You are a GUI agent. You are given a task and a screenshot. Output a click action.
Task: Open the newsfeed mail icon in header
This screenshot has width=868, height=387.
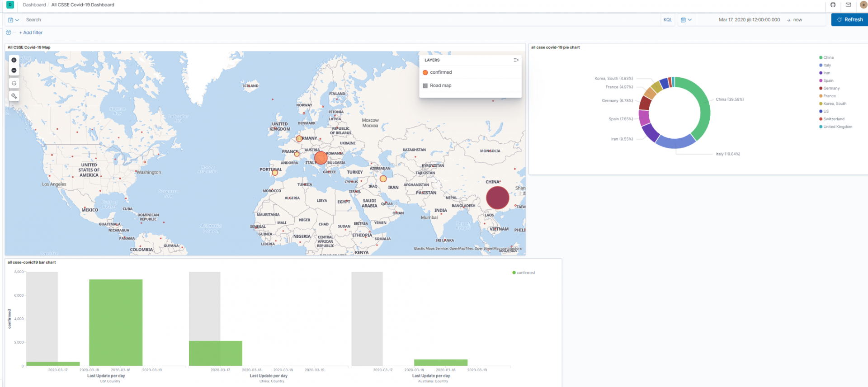coord(848,5)
